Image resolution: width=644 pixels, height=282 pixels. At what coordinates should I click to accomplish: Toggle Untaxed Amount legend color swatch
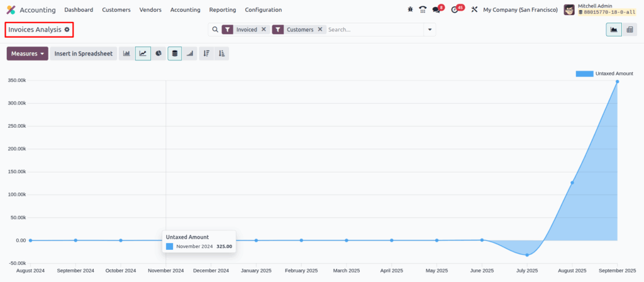[x=584, y=74]
